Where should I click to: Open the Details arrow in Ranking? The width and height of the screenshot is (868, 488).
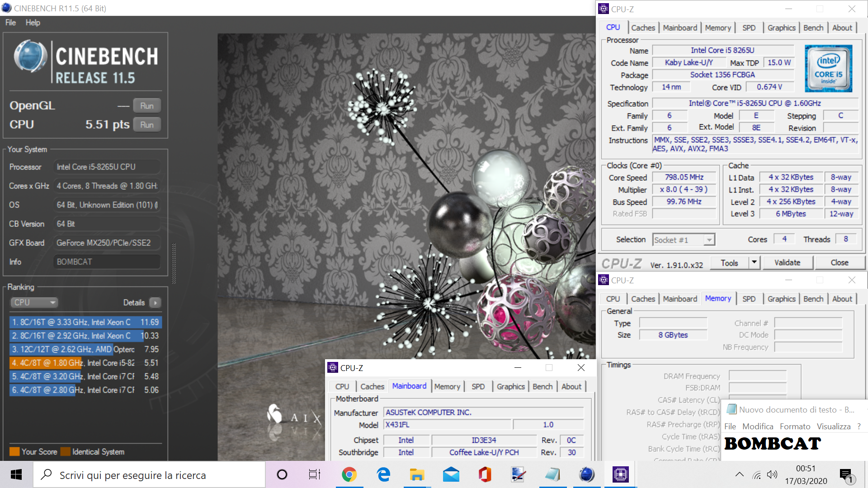[155, 303]
